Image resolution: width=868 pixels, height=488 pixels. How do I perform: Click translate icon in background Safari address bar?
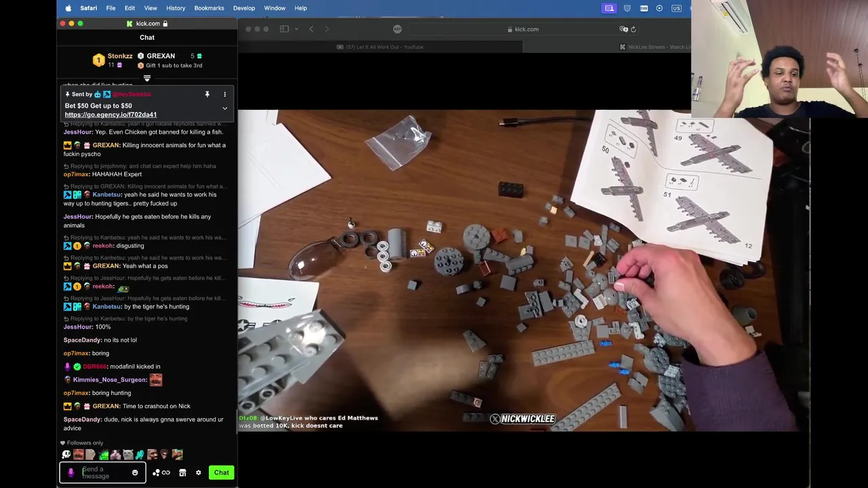click(x=623, y=29)
